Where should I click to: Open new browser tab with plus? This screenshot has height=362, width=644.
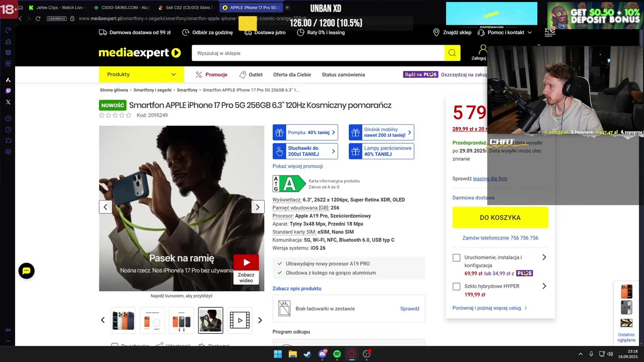pyautogui.click(x=287, y=8)
